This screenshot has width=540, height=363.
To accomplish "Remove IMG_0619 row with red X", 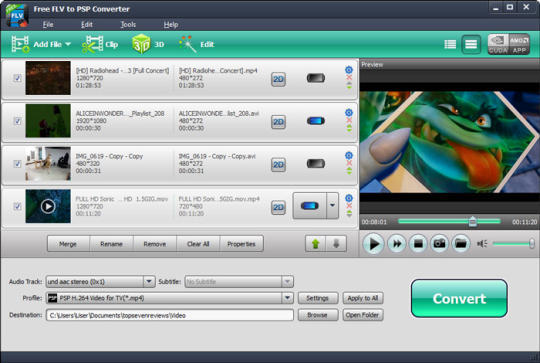I will (x=349, y=163).
